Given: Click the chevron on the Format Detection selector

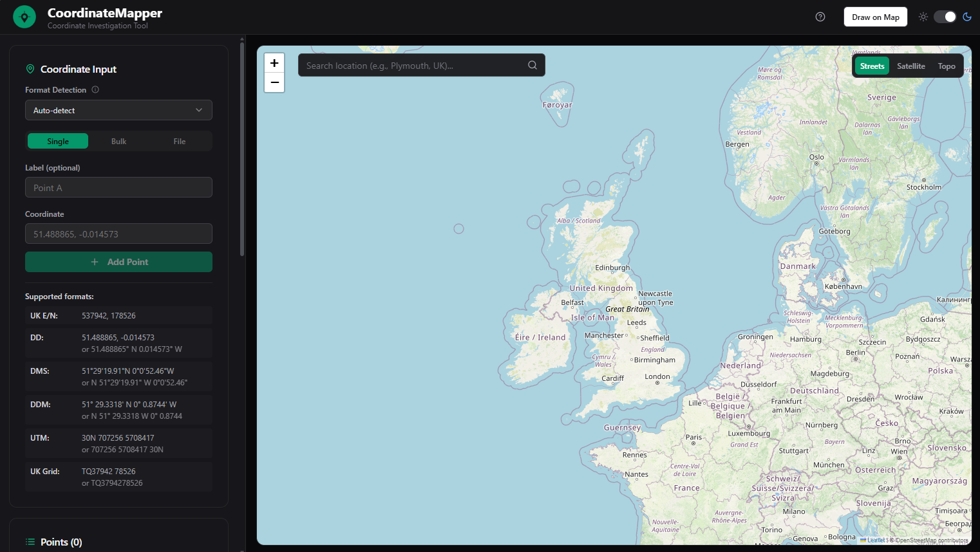Looking at the screenshot, I should click(200, 110).
